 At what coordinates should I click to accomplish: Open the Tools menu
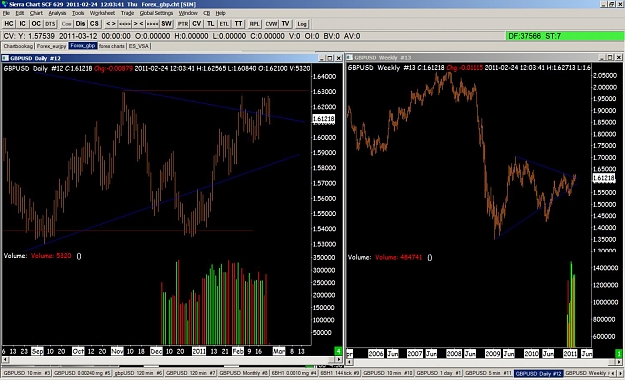[78, 13]
